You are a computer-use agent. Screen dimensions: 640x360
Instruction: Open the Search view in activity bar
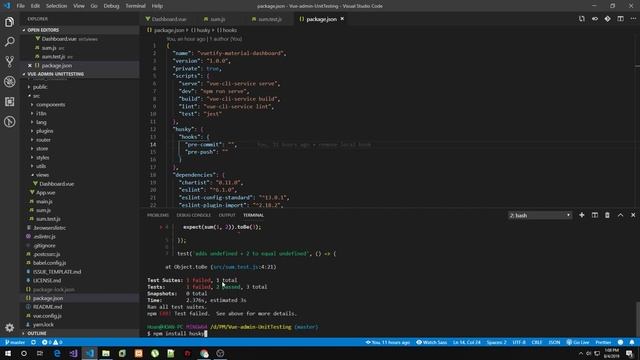tap(9, 42)
